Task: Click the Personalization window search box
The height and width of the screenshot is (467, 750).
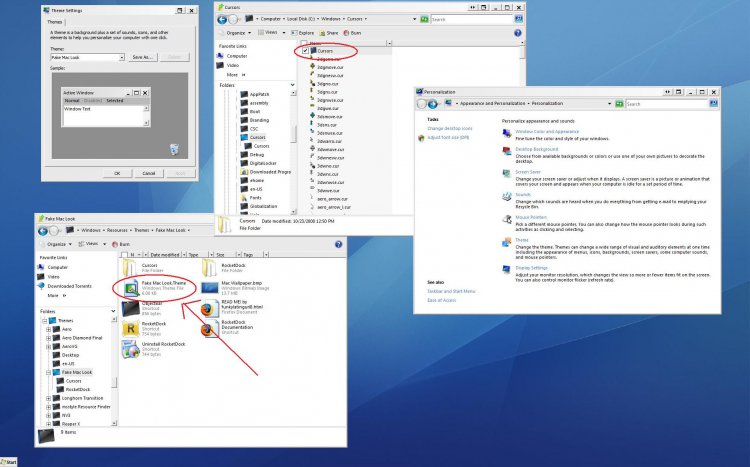Action: point(700,102)
